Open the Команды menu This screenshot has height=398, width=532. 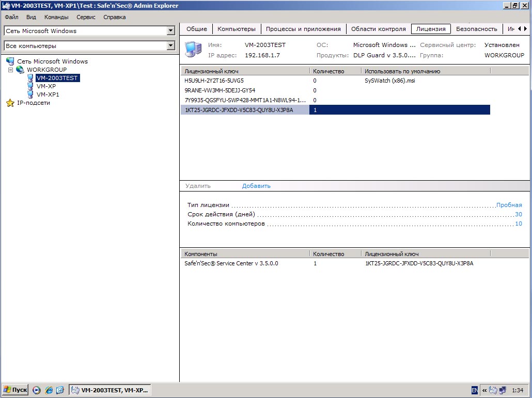[56, 17]
